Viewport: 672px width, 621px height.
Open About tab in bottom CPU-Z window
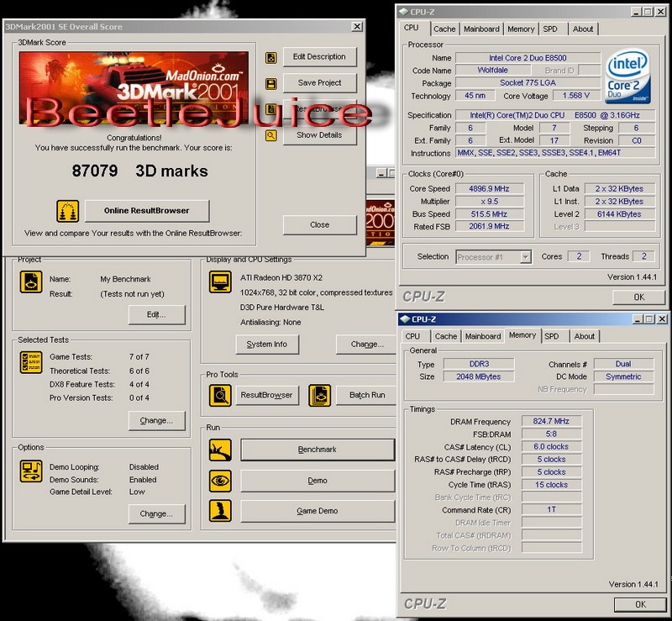584,336
